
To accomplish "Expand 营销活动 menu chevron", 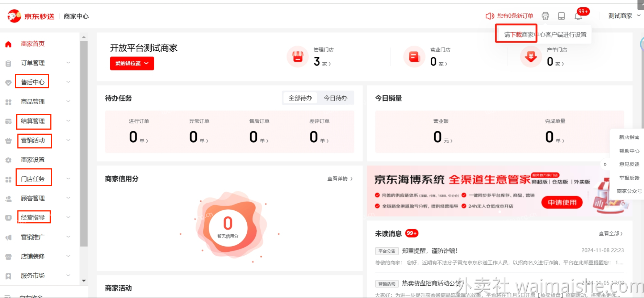I will pyautogui.click(x=68, y=140).
